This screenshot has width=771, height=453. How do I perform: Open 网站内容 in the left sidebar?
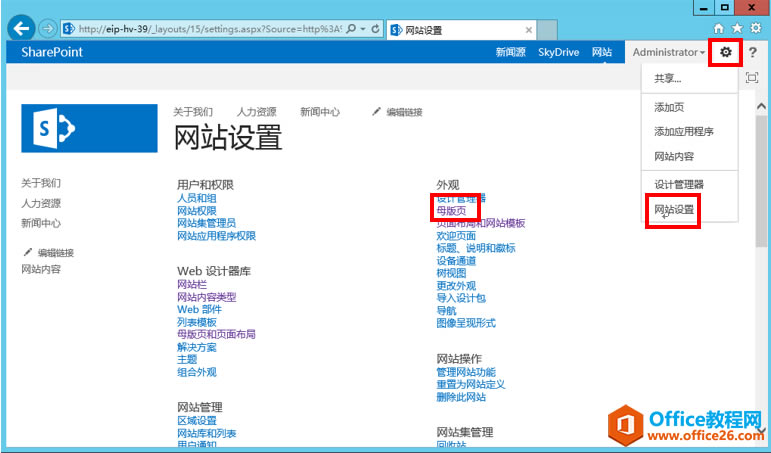pyautogui.click(x=41, y=269)
